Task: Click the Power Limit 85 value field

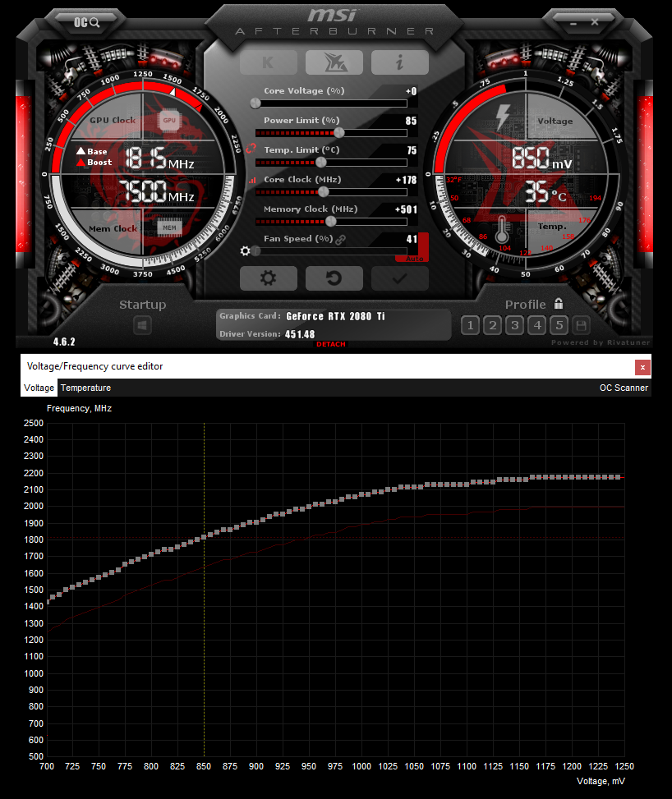Action: point(411,121)
